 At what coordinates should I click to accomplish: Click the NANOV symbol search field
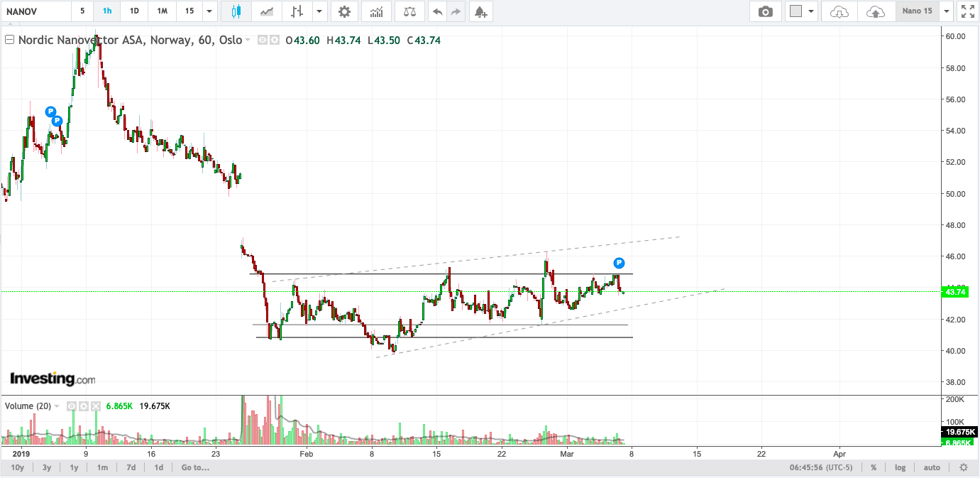35,11
